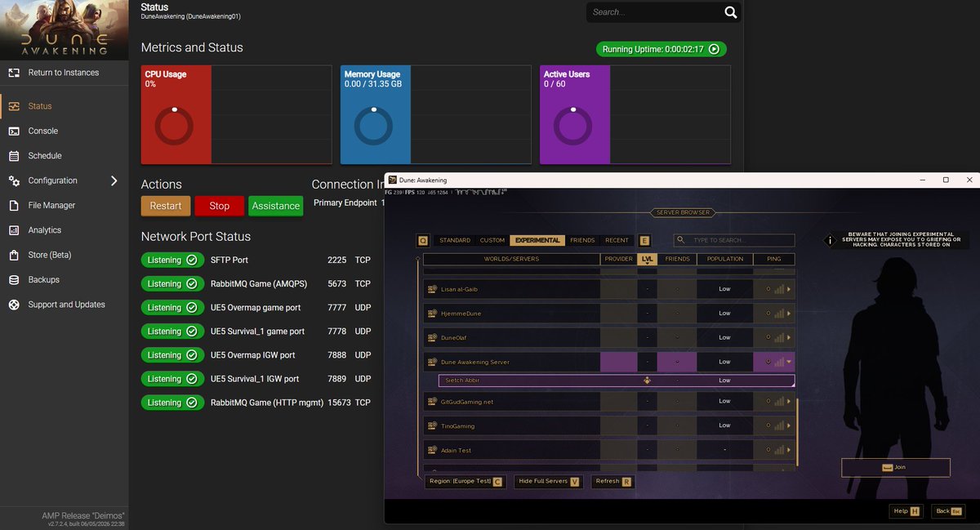The height and width of the screenshot is (530, 980).
Task: Click the Running Uptime status badge
Action: (x=661, y=49)
